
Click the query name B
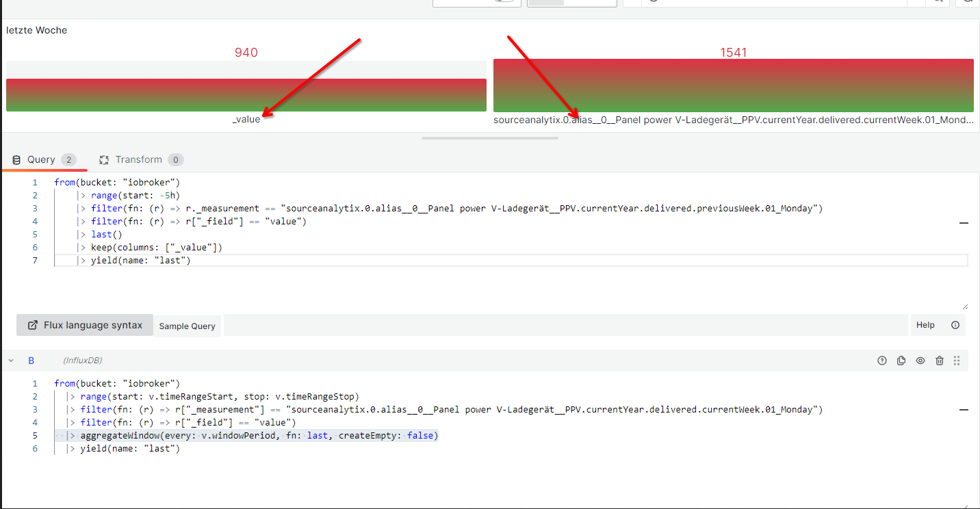click(31, 360)
